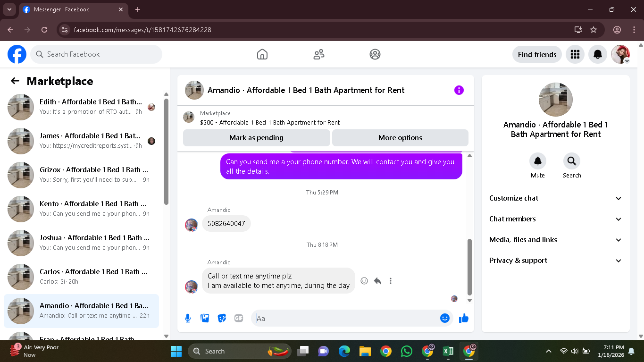Select the Amandio conversation in list
The height and width of the screenshot is (362, 644).
click(x=81, y=311)
